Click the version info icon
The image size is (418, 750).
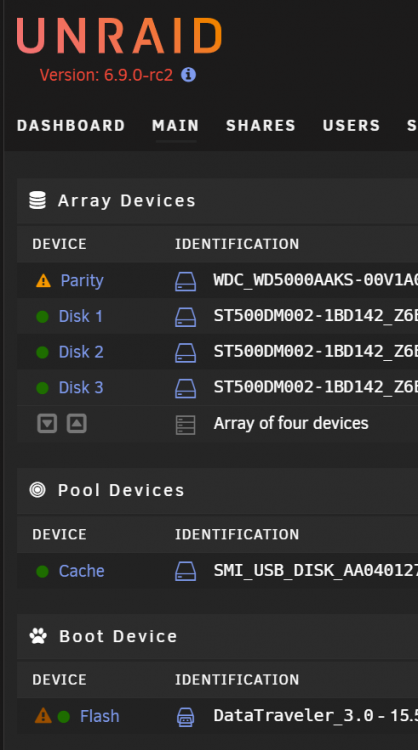(x=188, y=75)
